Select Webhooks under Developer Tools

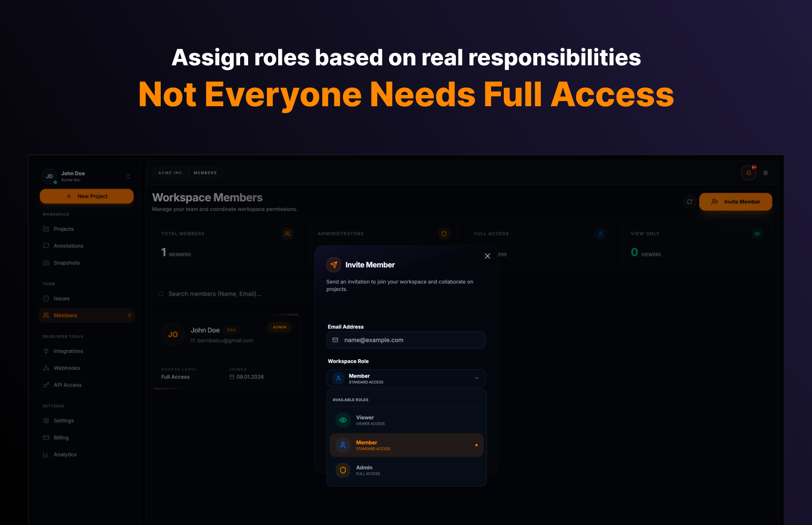[67, 368]
